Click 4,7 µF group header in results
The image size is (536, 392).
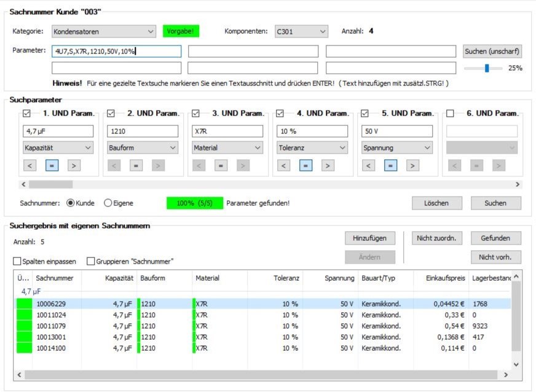click(31, 291)
